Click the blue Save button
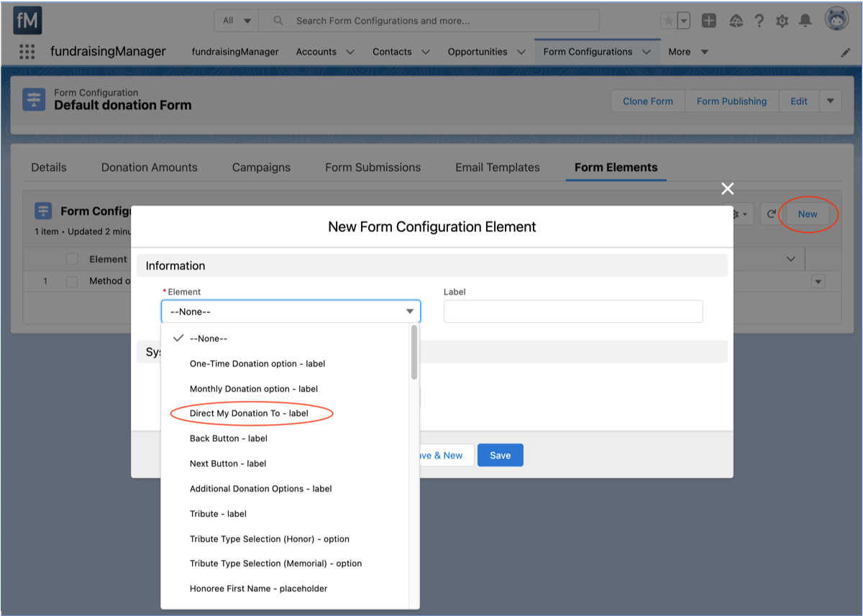 [x=501, y=455]
